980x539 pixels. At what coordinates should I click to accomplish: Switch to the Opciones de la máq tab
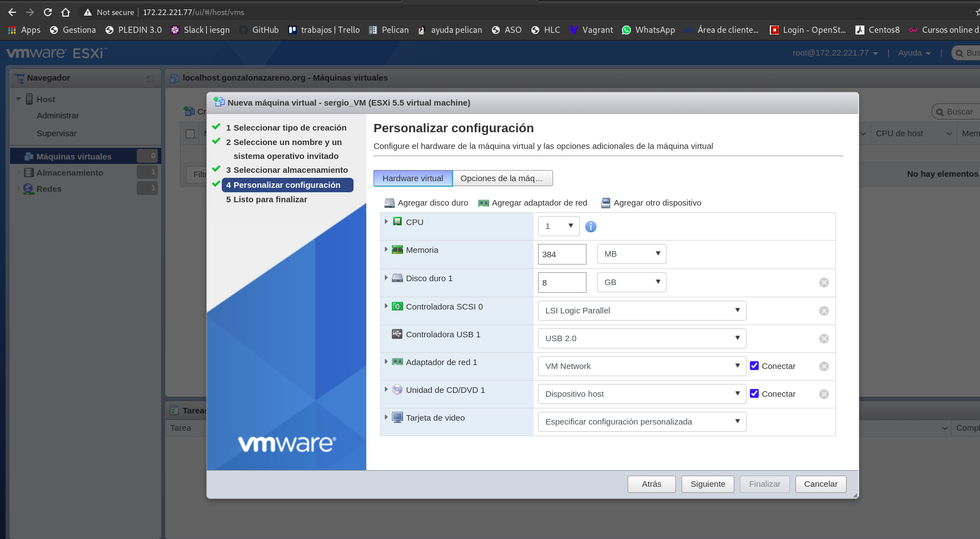click(x=502, y=178)
